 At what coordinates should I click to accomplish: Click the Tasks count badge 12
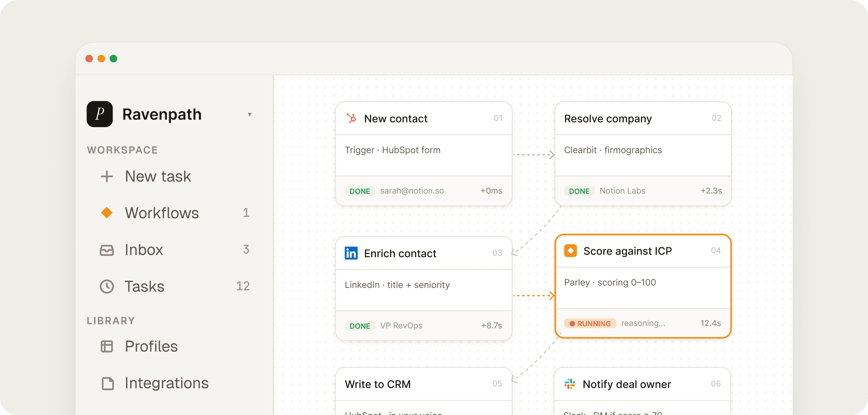(243, 286)
